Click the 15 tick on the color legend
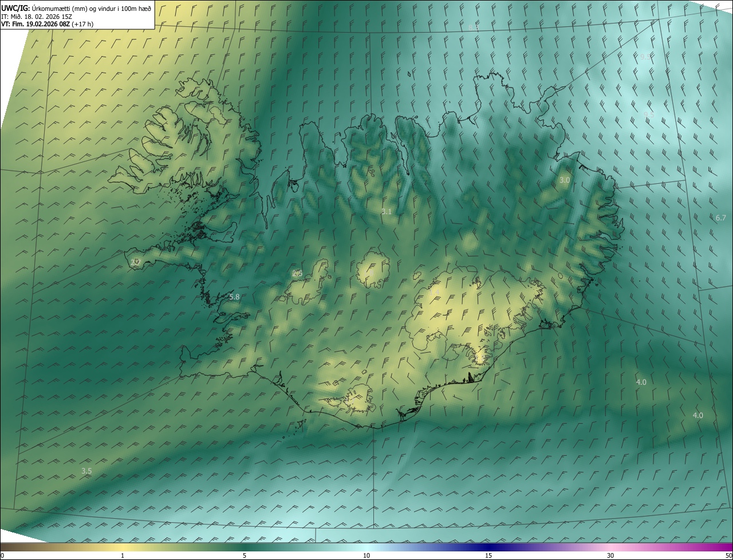Screen dimensions: 733x560 coord(488,555)
